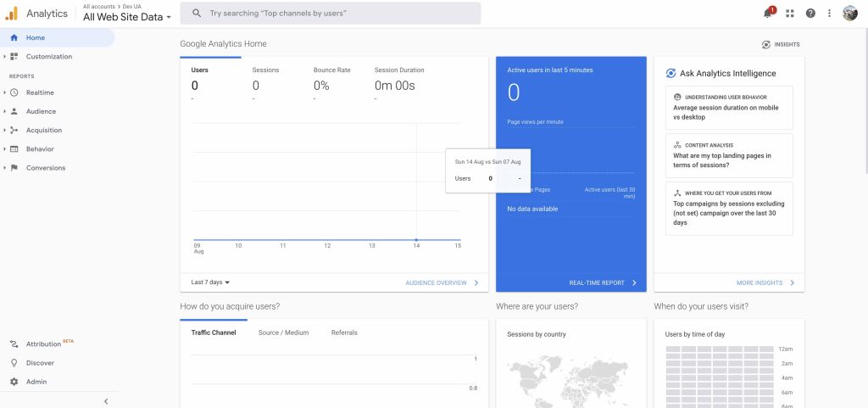Switch to the Source / Medium tab

click(283, 333)
